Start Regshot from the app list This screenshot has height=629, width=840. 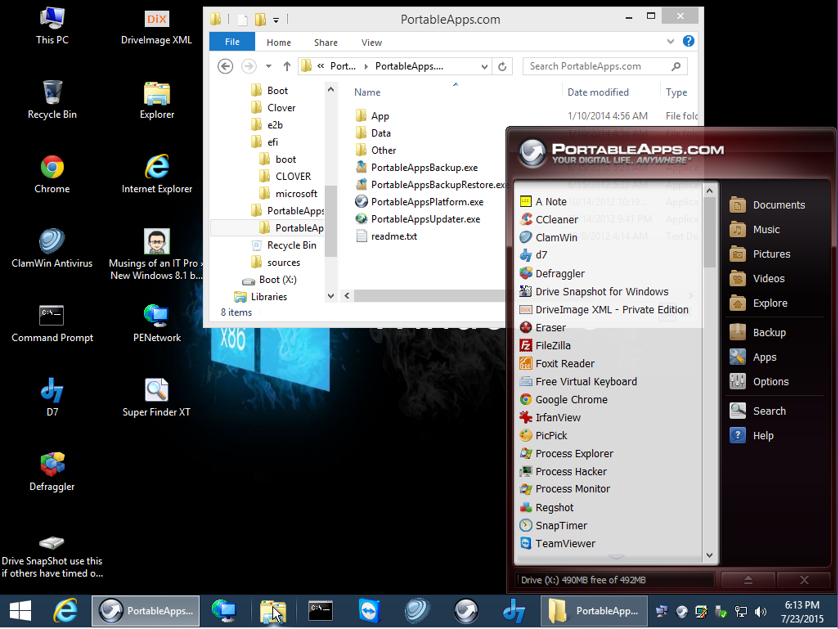click(546, 507)
